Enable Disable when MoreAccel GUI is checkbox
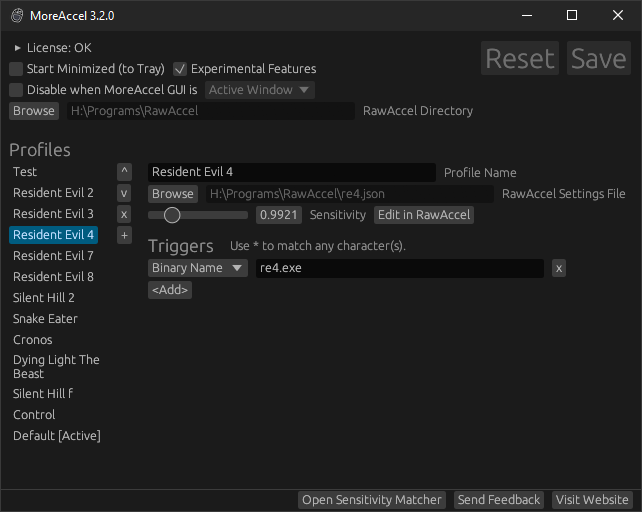This screenshot has height=512, width=642. click(x=16, y=90)
